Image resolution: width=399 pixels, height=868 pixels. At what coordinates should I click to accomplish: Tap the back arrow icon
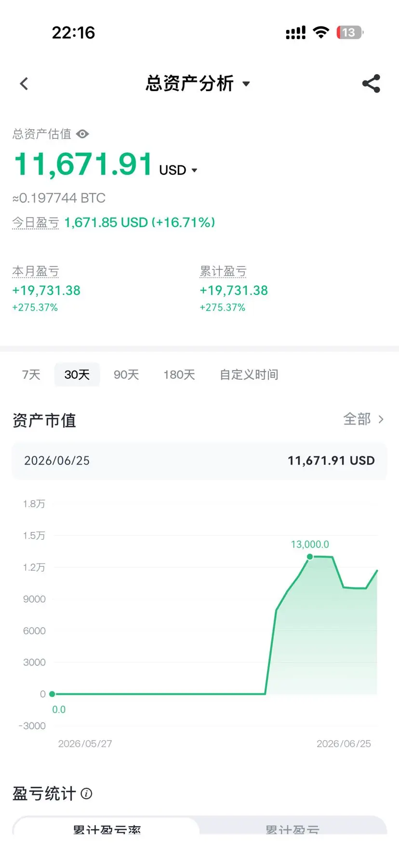(x=24, y=84)
